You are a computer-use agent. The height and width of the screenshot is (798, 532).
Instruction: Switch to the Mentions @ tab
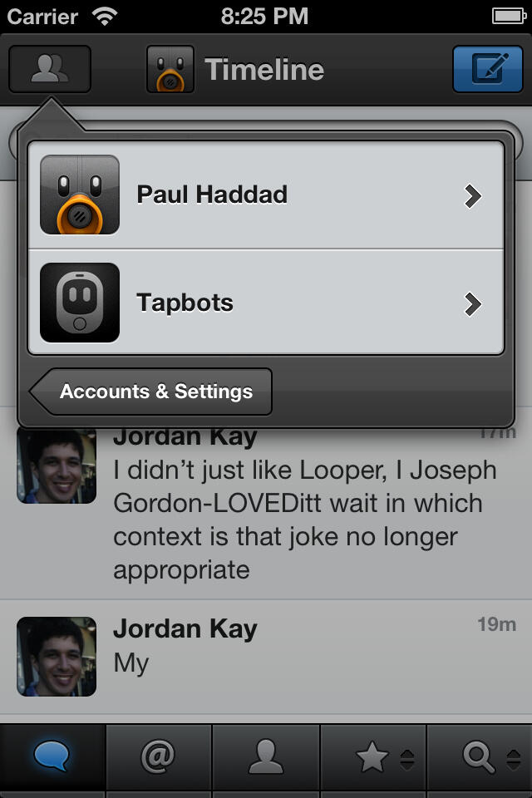click(x=158, y=756)
